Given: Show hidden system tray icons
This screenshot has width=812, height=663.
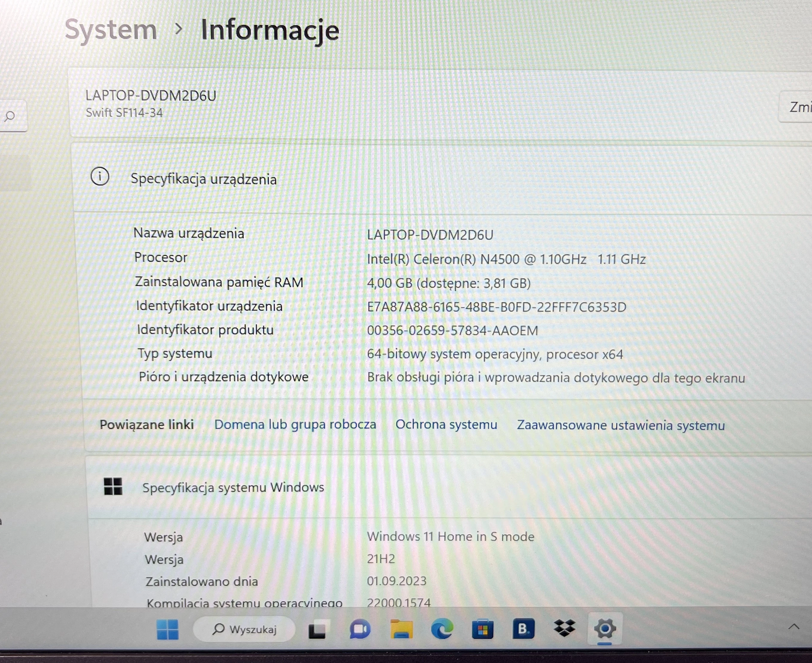Looking at the screenshot, I should pyautogui.click(x=794, y=627).
